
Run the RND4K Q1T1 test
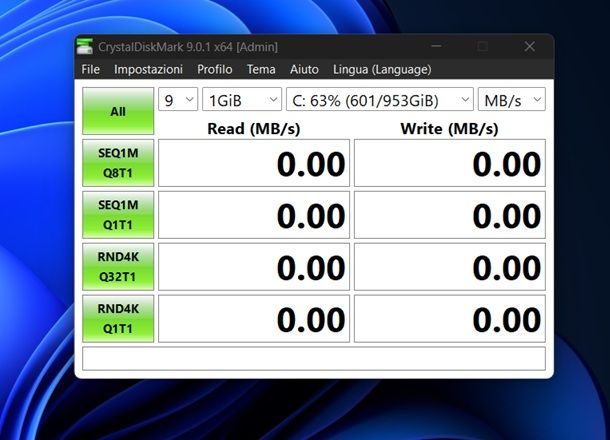[x=118, y=318]
